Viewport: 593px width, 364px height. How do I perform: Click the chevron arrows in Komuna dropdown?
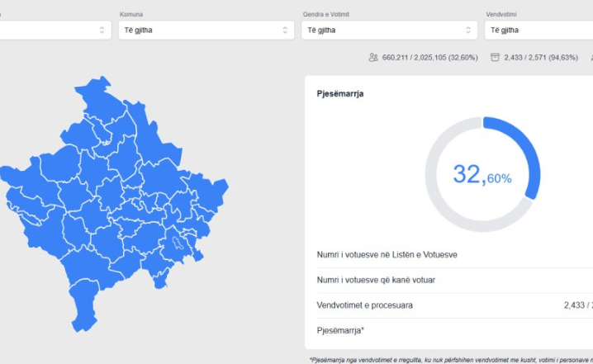285,31
